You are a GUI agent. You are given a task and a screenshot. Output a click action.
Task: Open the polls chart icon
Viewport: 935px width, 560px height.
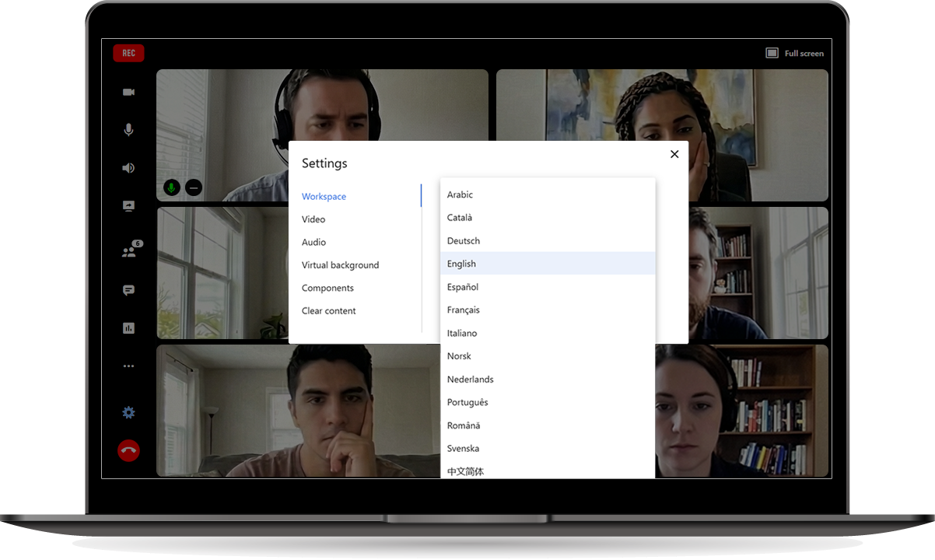128,328
